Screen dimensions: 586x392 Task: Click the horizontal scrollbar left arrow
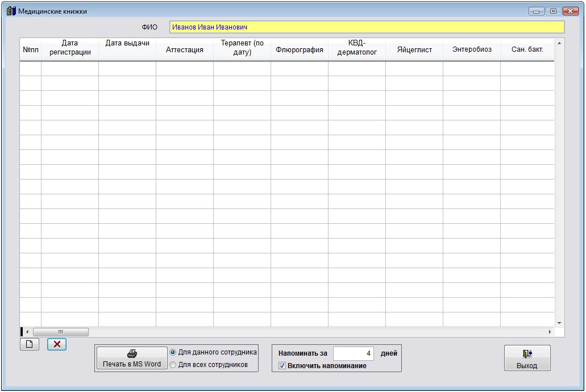[x=27, y=332]
